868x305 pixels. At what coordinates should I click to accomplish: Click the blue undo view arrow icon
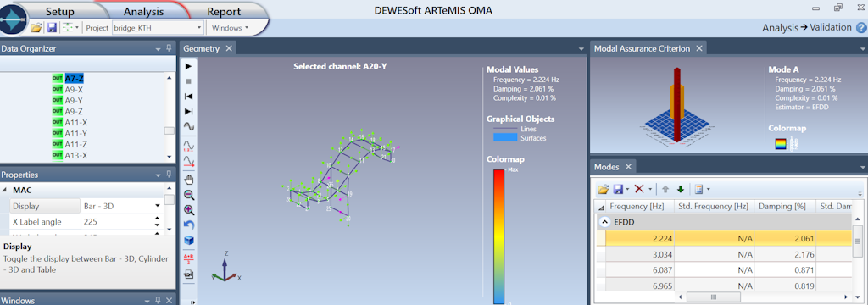[189, 225]
